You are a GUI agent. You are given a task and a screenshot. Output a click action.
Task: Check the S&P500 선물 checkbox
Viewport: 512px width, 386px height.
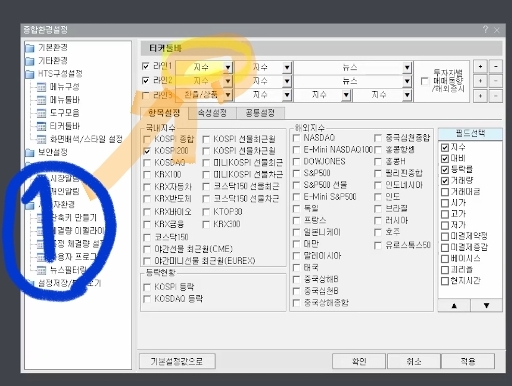pos(296,185)
